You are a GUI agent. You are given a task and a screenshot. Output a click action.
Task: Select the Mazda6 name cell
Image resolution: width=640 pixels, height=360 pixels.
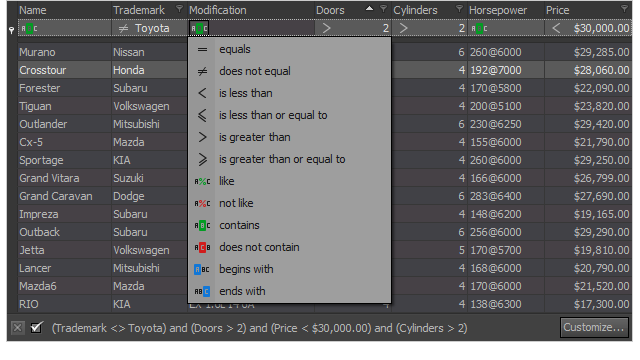click(x=64, y=286)
